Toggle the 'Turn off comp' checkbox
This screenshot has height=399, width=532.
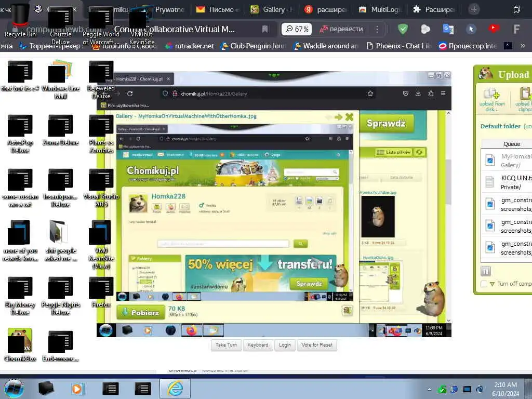point(484,284)
